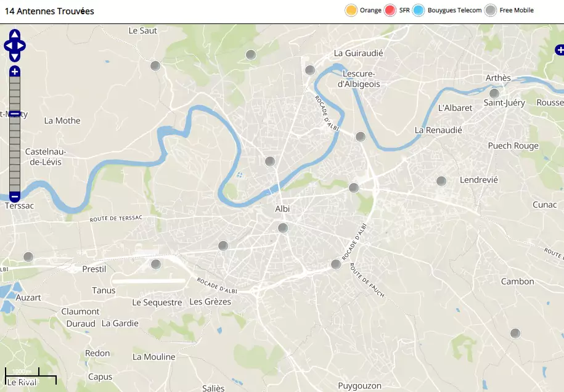Viewport: 564px width, 392px height.
Task: Select antenna marker near Saint-Juéry
Action: (494, 94)
